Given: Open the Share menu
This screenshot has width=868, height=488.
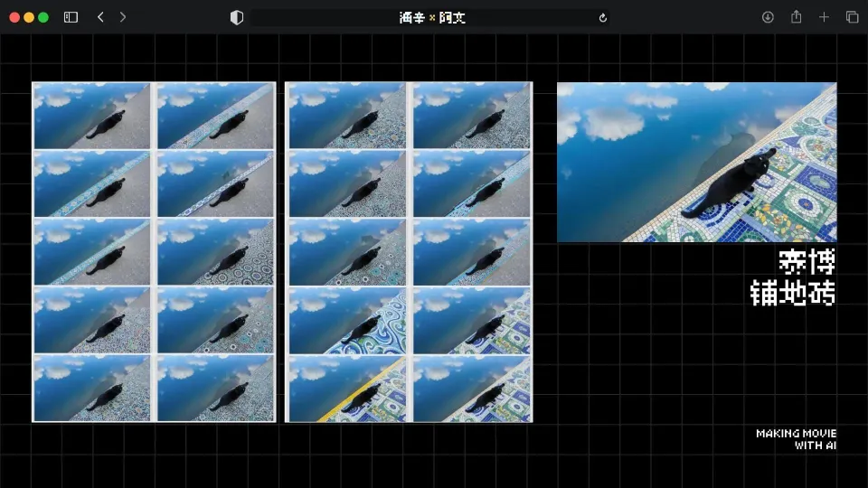Looking at the screenshot, I should [796, 17].
